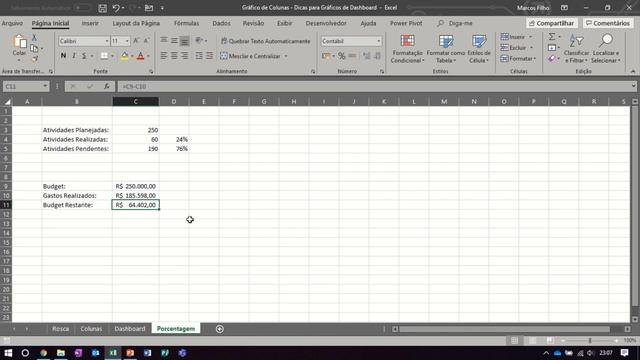The image size is (640, 360).
Task: Open Estilos de Célula
Action: (479, 49)
